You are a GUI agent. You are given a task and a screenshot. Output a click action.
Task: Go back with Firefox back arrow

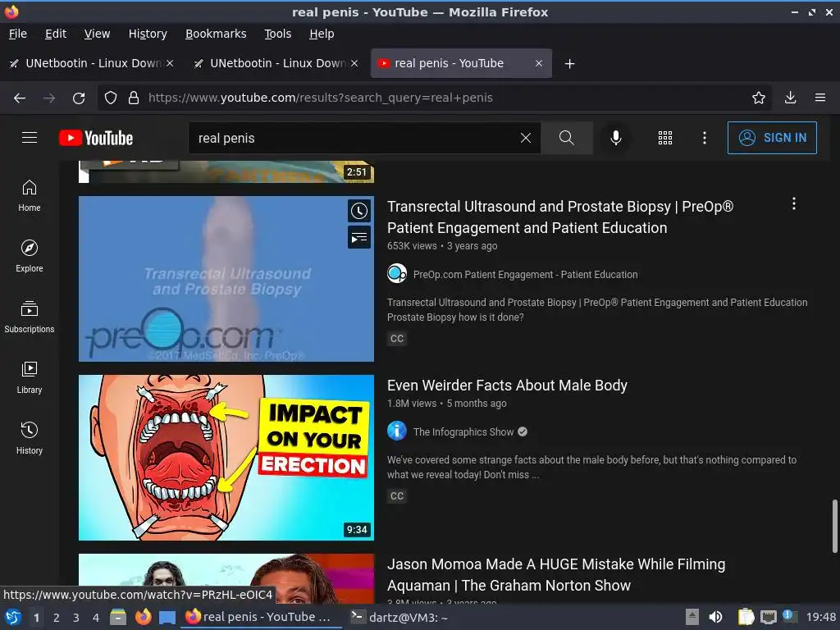click(x=20, y=98)
